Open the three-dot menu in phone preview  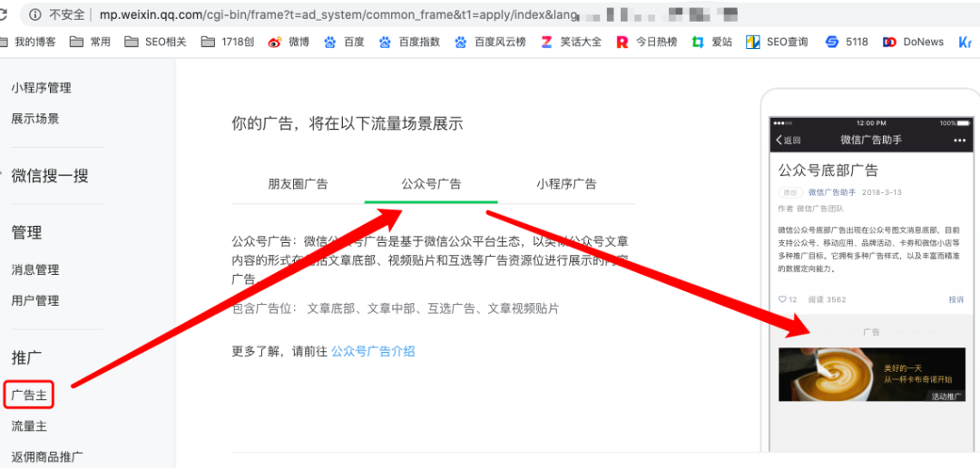coord(959,140)
